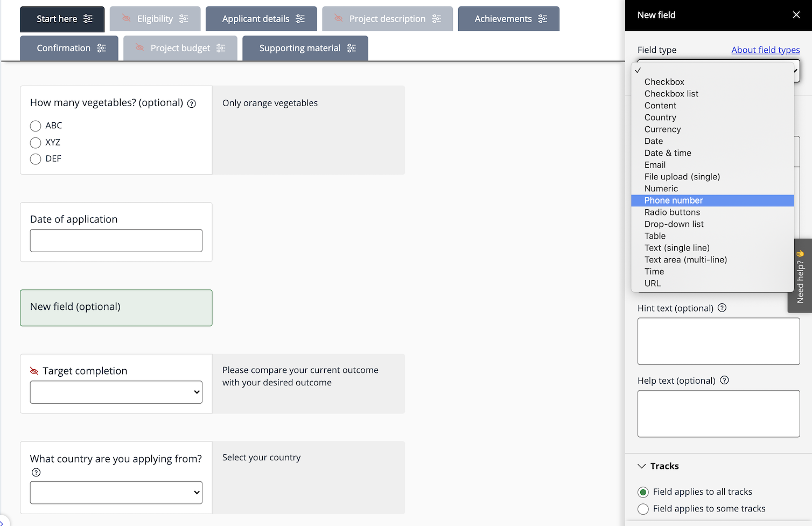
Task: Choose Field applies to some tracks
Action: (x=643, y=509)
